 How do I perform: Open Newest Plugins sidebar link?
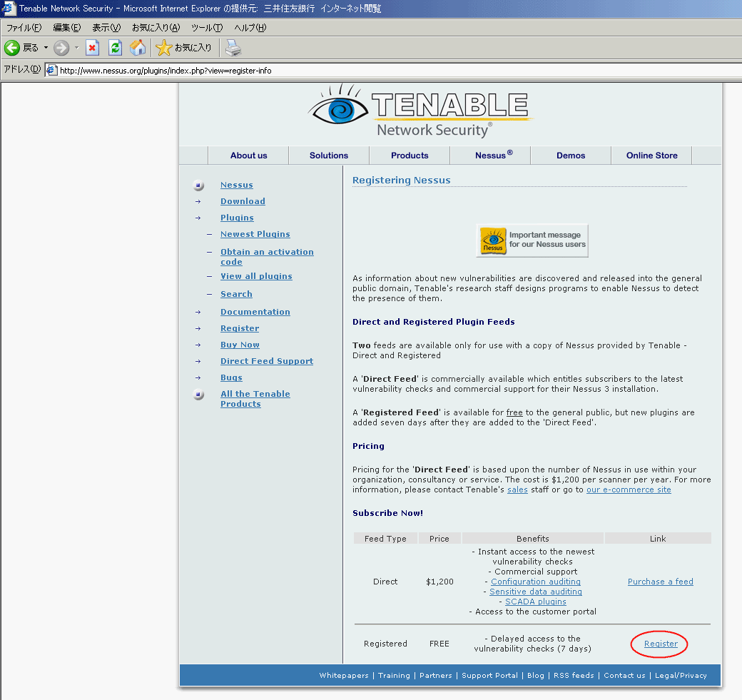tap(255, 234)
